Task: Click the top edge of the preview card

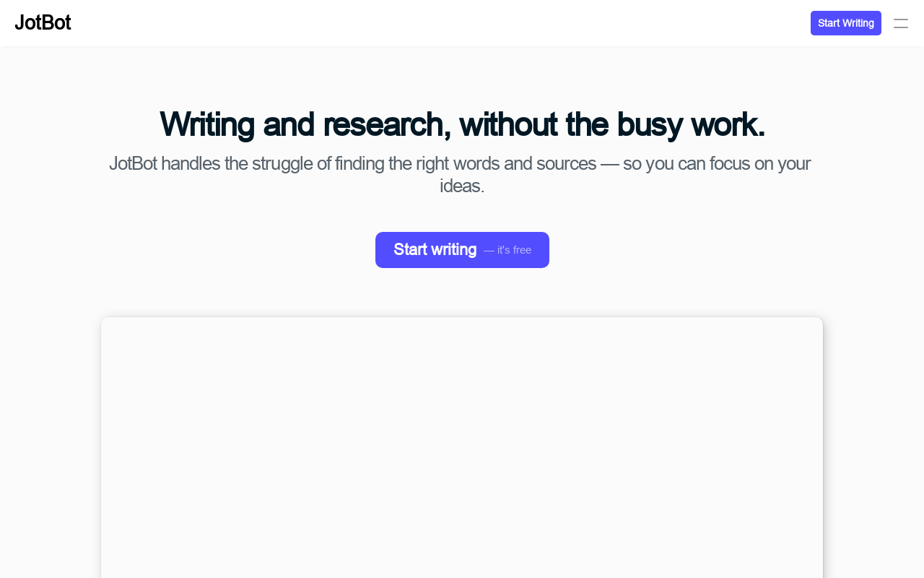Action: click(x=462, y=319)
